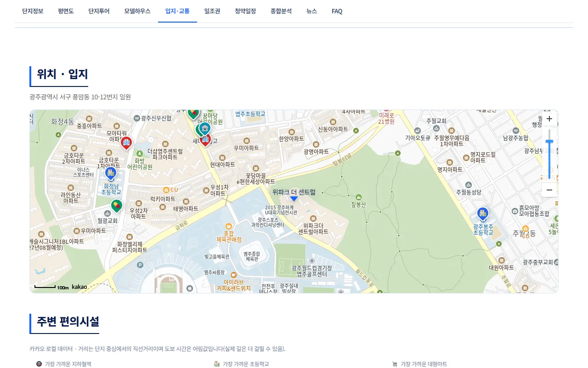Click the 주월동성당 cathedral icon

[x=468, y=185]
